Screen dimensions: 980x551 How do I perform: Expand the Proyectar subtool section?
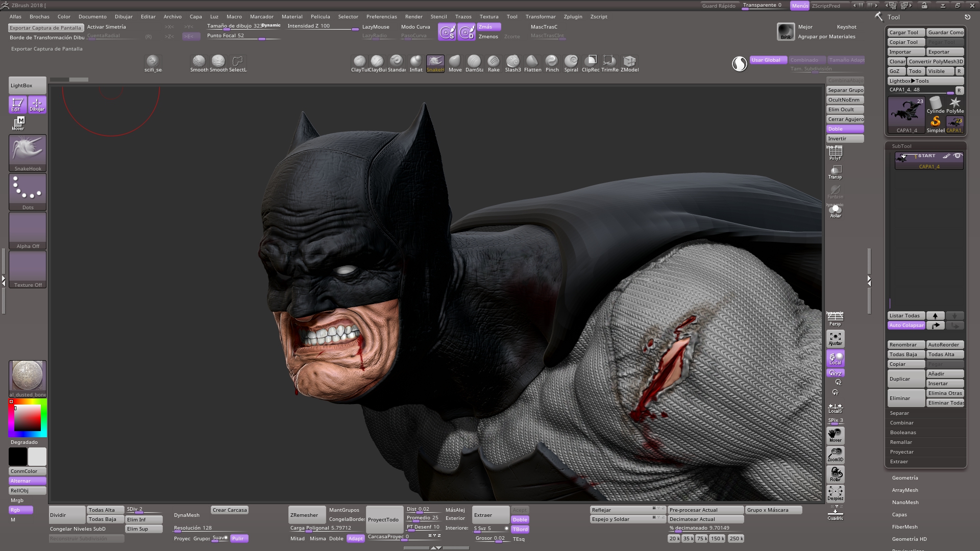[x=902, y=452]
